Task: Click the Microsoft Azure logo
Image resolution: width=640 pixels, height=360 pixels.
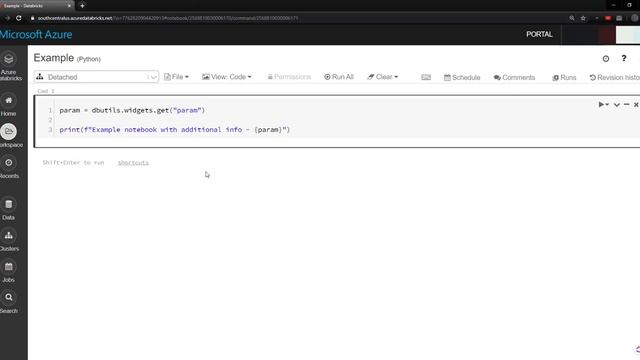Action: (36, 35)
